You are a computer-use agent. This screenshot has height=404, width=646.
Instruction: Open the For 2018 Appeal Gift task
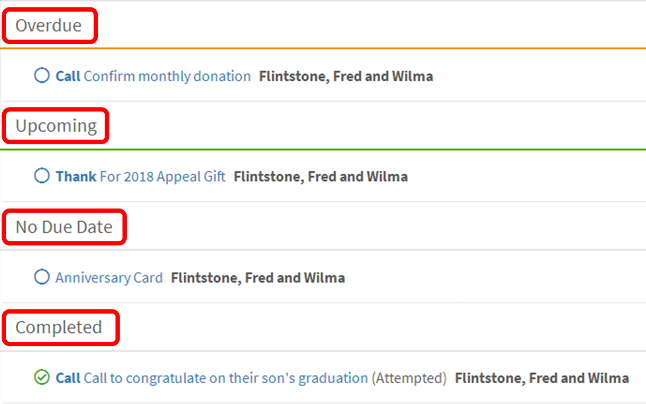click(x=163, y=177)
